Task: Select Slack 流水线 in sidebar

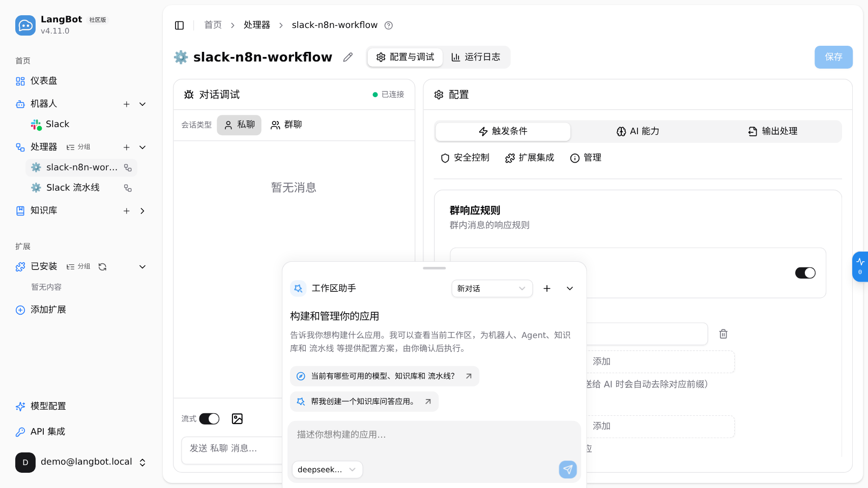Action: tap(81, 188)
